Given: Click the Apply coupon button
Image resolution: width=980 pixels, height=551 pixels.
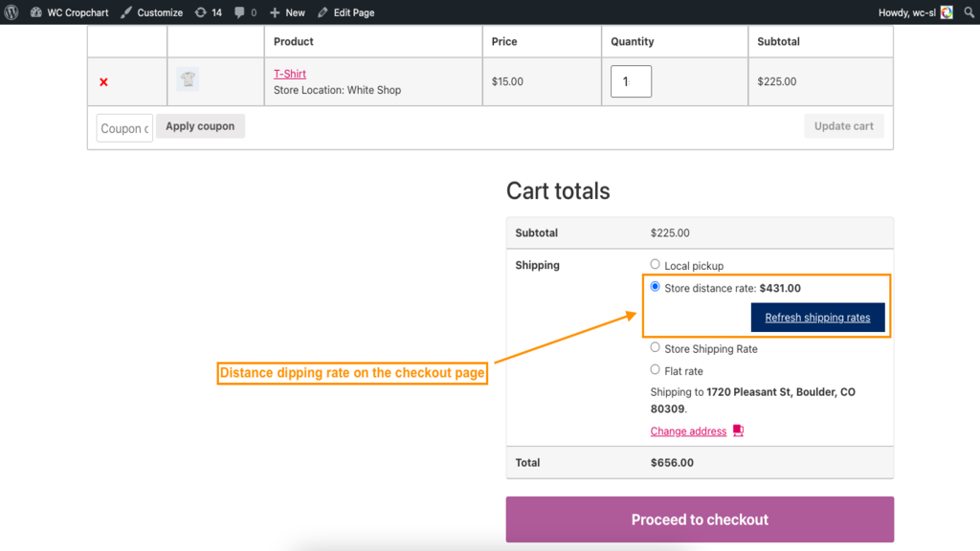Looking at the screenshot, I should pos(200,126).
